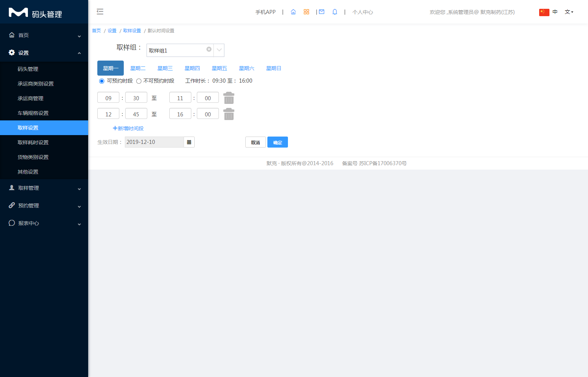Open 取样设置 menu item

point(44,128)
